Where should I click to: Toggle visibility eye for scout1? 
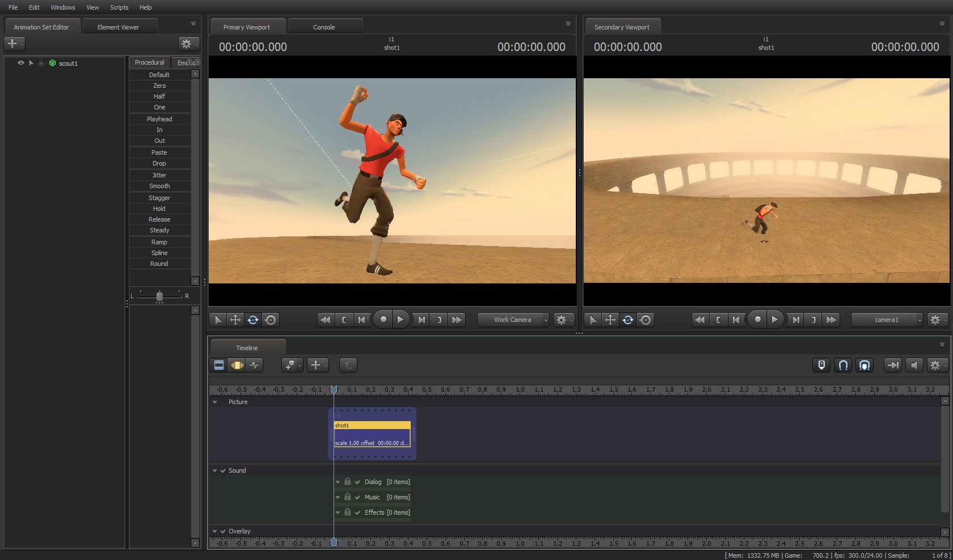21,63
